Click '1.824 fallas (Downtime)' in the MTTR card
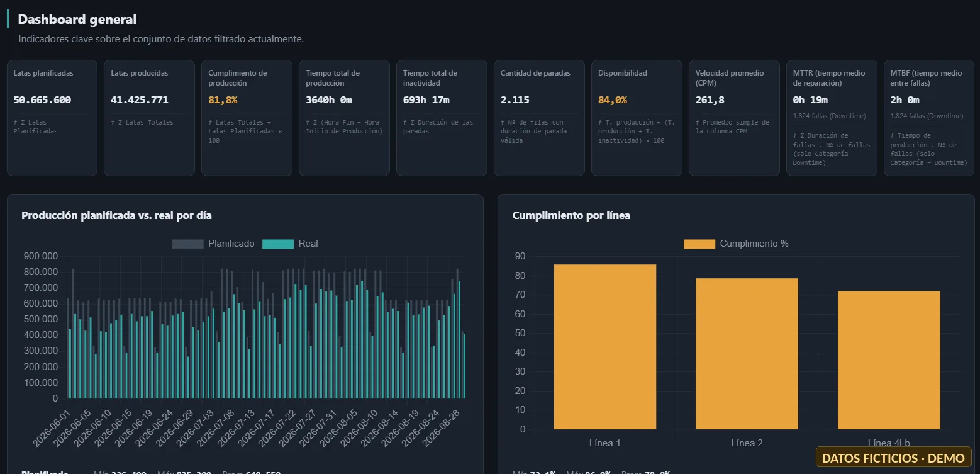 pos(830,116)
